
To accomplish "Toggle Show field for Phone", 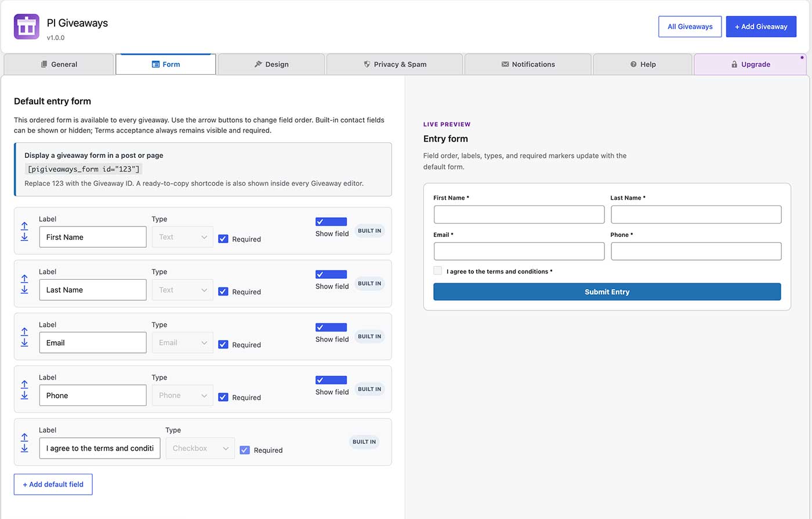I will click(331, 380).
